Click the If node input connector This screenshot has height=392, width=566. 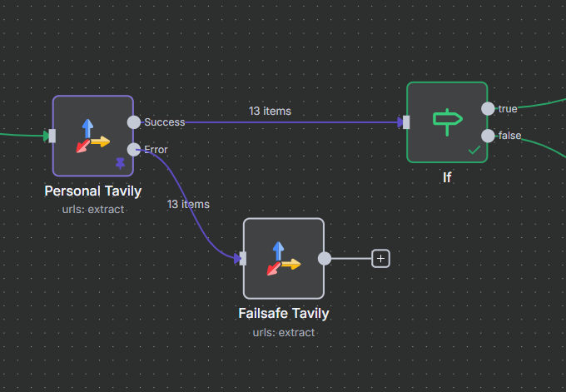(406, 122)
